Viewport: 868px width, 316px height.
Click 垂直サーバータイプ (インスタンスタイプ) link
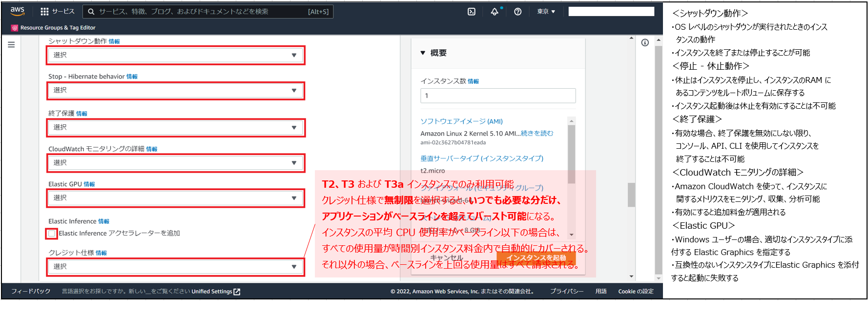tap(482, 158)
